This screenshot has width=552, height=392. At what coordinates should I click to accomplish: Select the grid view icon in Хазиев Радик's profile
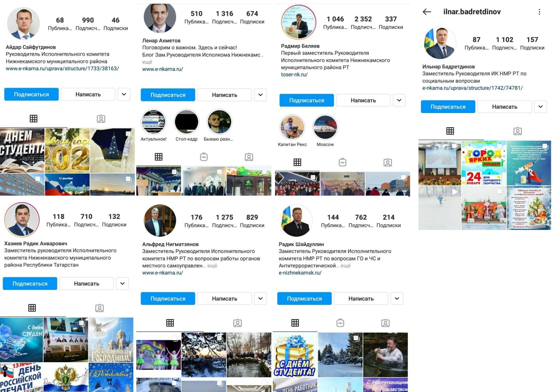(32, 308)
